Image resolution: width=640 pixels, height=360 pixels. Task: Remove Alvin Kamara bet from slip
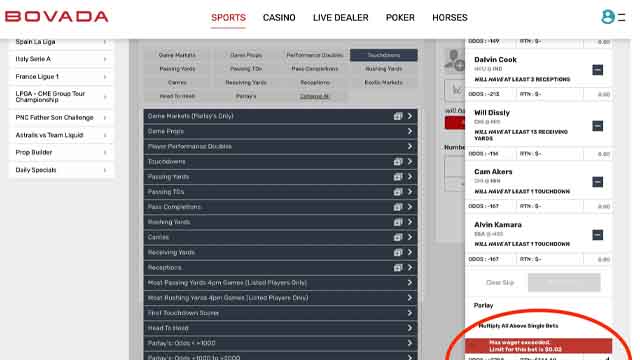click(598, 235)
